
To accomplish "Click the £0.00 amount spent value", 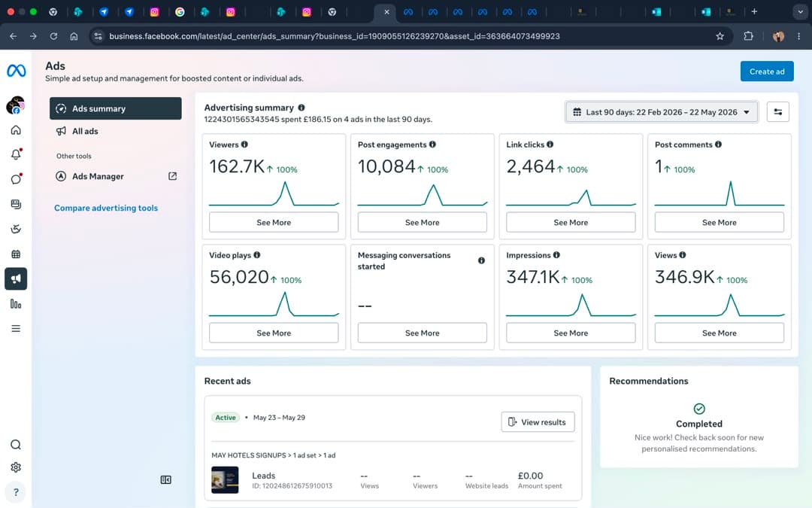I will click(x=530, y=476).
